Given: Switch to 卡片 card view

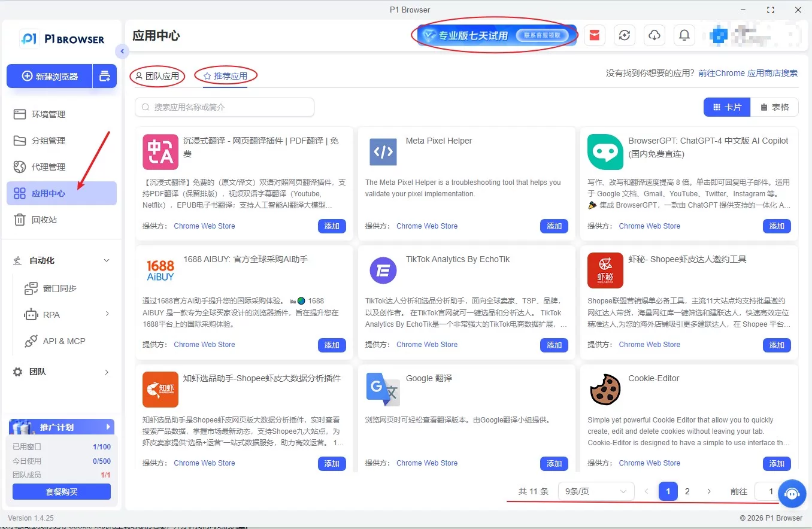Looking at the screenshot, I should (727, 107).
